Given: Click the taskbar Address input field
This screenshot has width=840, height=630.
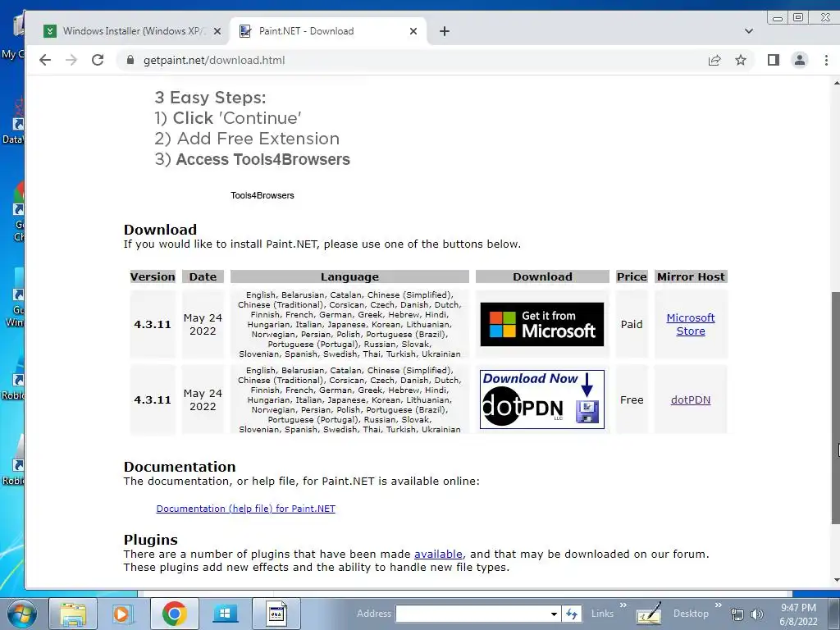Looking at the screenshot, I should (472, 614).
